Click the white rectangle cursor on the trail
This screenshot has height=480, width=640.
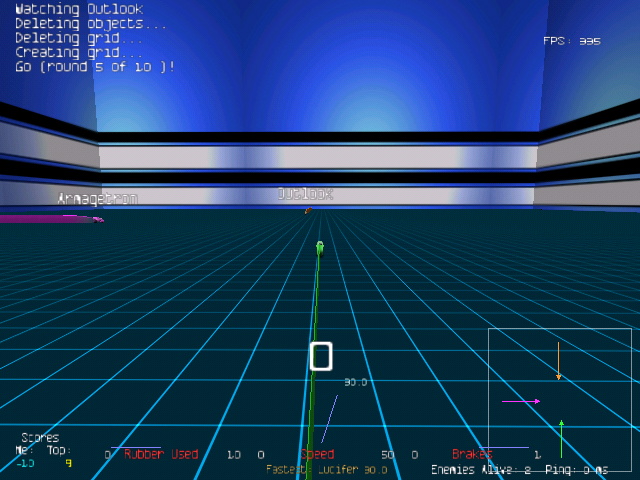320,356
